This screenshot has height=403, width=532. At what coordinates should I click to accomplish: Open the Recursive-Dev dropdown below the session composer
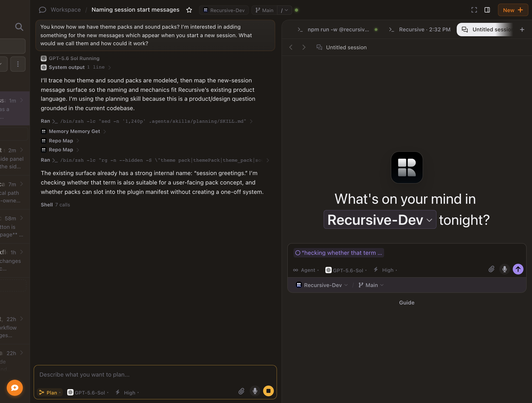pyautogui.click(x=322, y=285)
